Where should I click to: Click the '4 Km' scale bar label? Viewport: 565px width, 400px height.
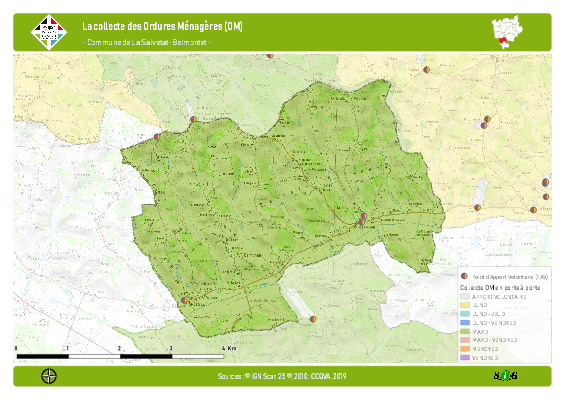point(229,348)
